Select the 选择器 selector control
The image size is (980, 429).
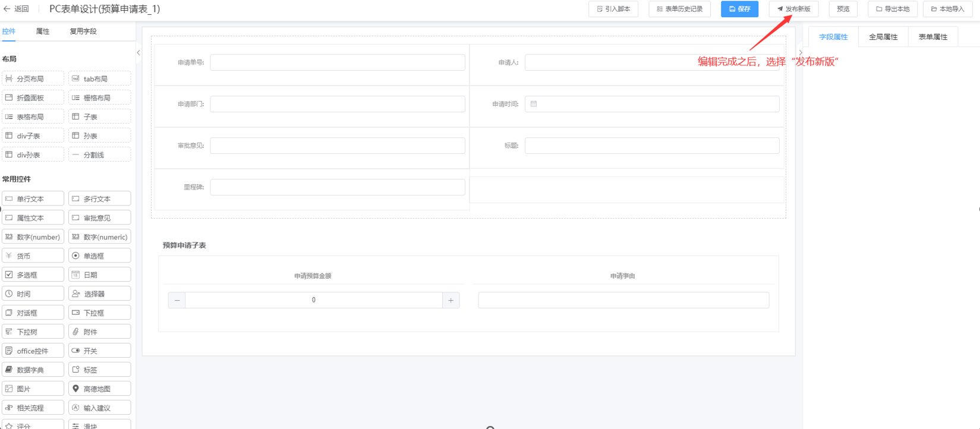coord(100,294)
